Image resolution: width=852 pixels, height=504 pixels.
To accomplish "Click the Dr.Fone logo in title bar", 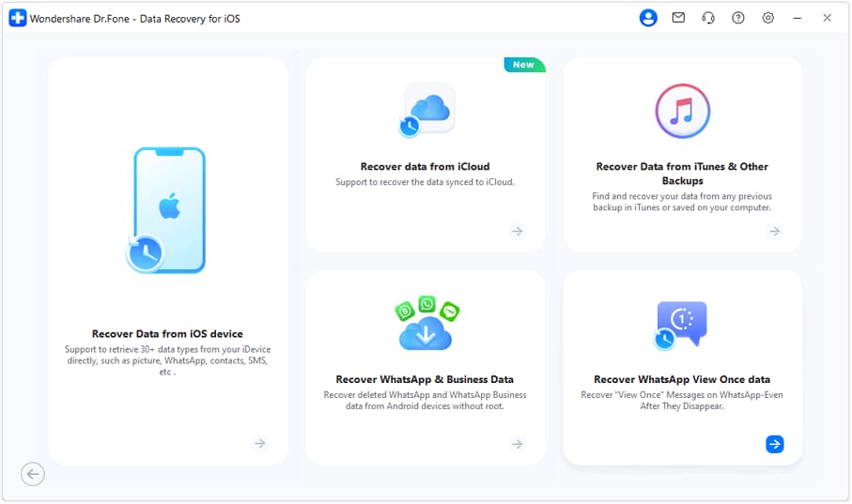I will pos(18,18).
